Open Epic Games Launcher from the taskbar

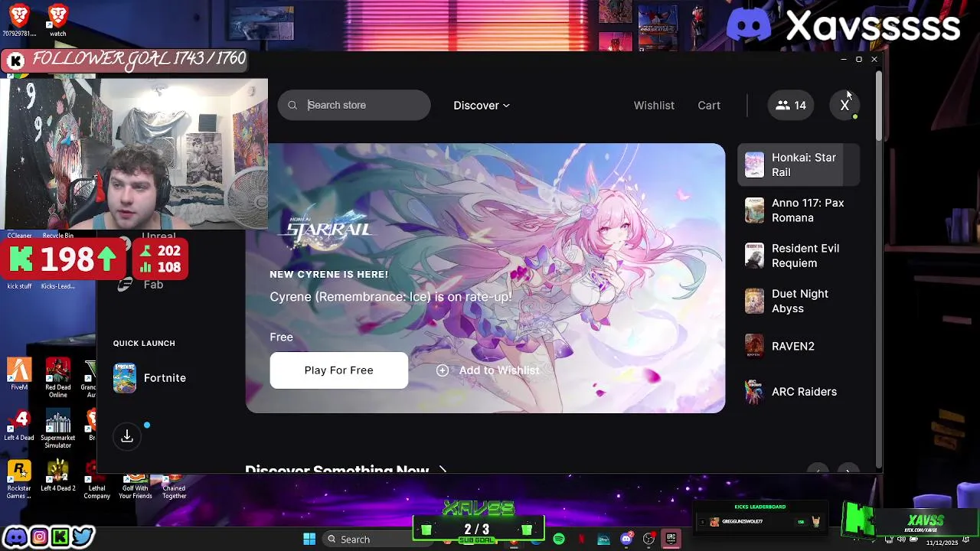click(x=671, y=540)
